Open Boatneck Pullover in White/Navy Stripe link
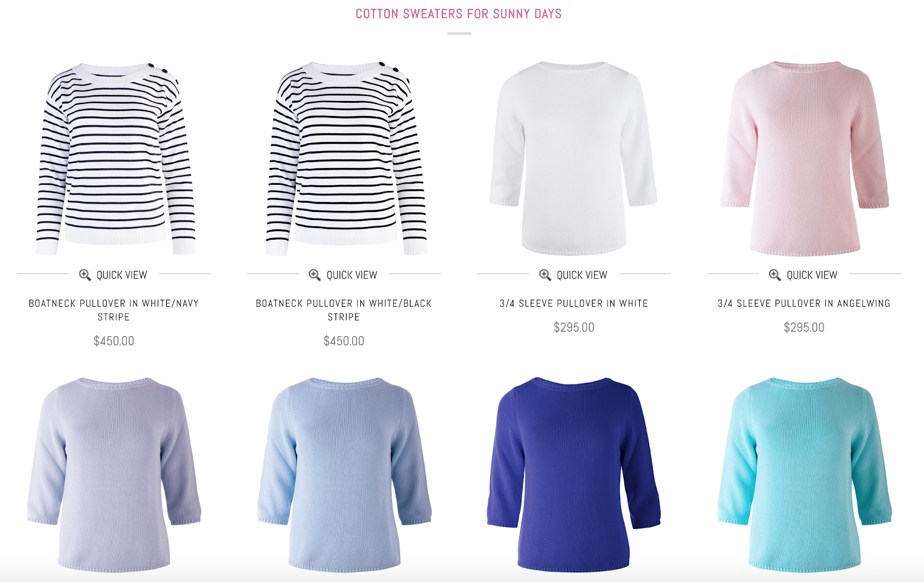 [114, 310]
